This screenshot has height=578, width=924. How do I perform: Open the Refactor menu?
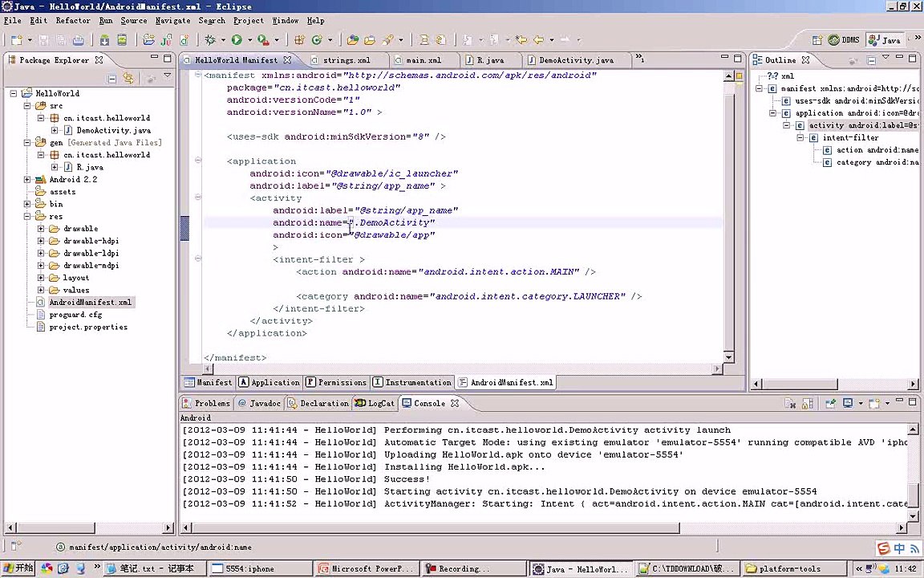click(72, 20)
